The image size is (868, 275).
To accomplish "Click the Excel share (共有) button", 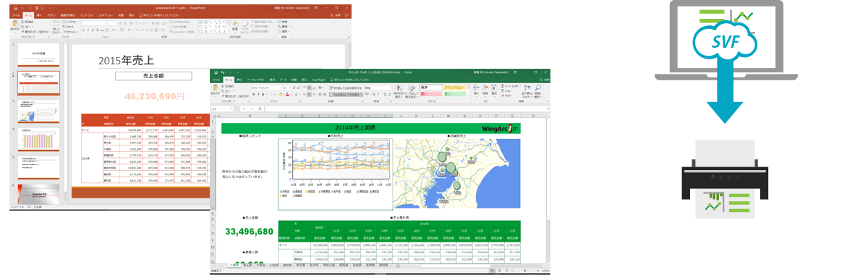I will [545, 80].
